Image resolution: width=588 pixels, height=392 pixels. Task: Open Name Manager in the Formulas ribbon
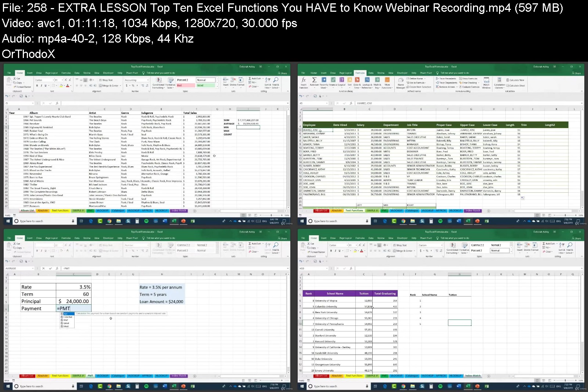pos(401,83)
